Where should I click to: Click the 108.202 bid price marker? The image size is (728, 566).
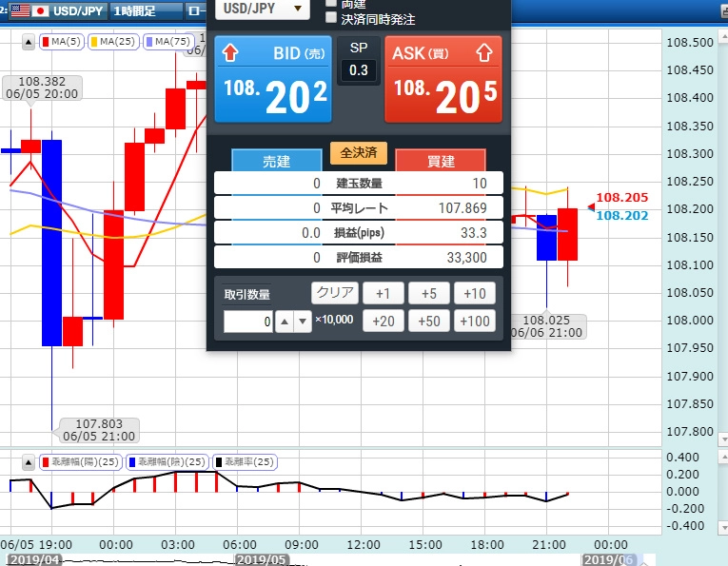[x=621, y=216]
